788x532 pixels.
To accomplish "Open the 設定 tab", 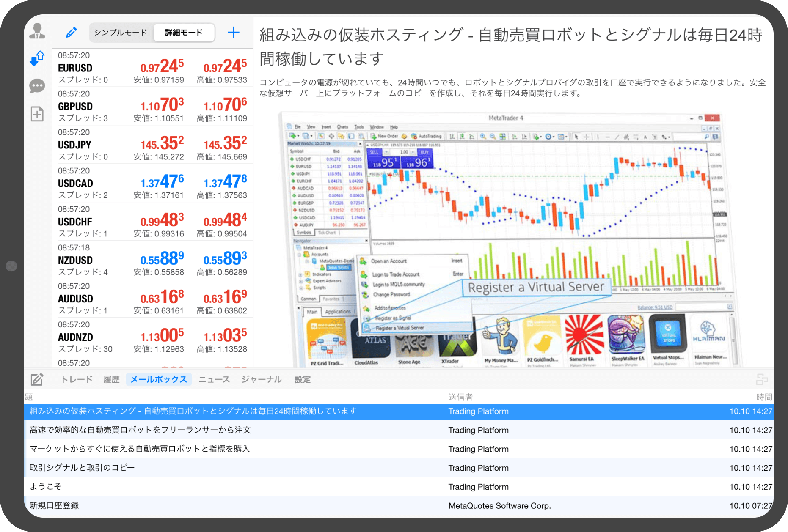I will pyautogui.click(x=303, y=379).
